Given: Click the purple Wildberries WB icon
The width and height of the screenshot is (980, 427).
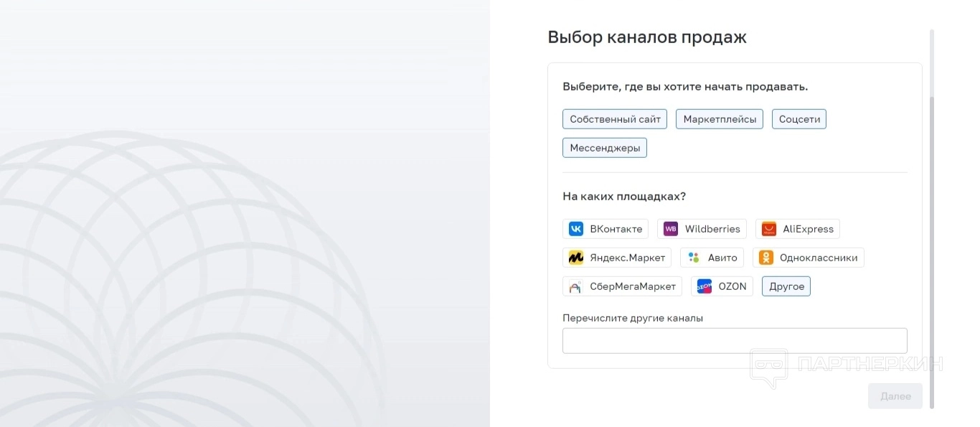Looking at the screenshot, I should click(x=671, y=229).
